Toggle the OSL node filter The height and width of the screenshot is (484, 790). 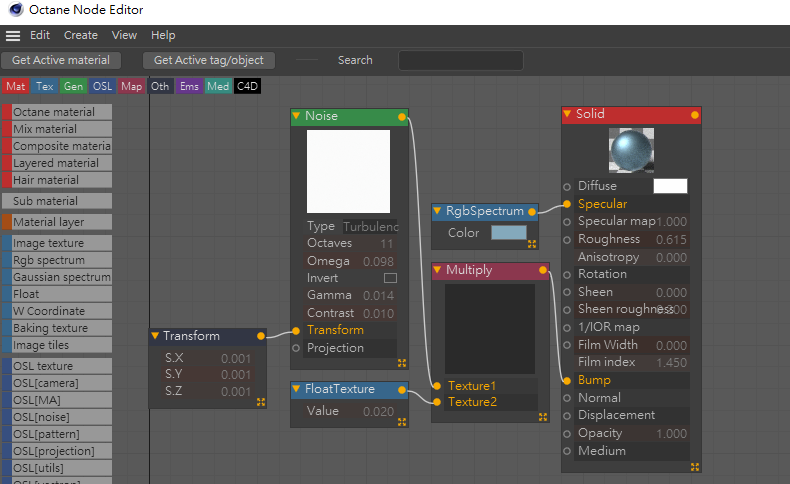[102, 86]
